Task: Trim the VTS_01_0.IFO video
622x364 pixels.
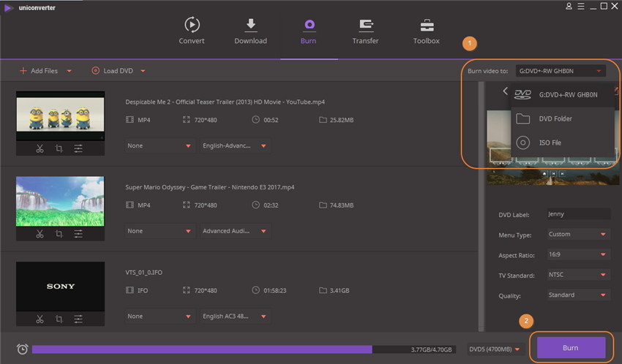Action: tap(40, 319)
